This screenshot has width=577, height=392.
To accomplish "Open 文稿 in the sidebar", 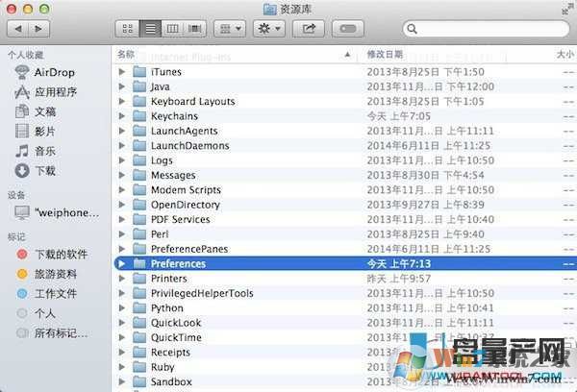I will [x=36, y=111].
